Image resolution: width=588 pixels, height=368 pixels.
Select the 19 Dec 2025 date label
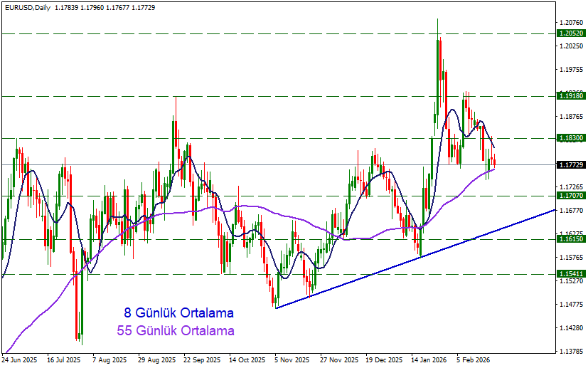point(384,360)
